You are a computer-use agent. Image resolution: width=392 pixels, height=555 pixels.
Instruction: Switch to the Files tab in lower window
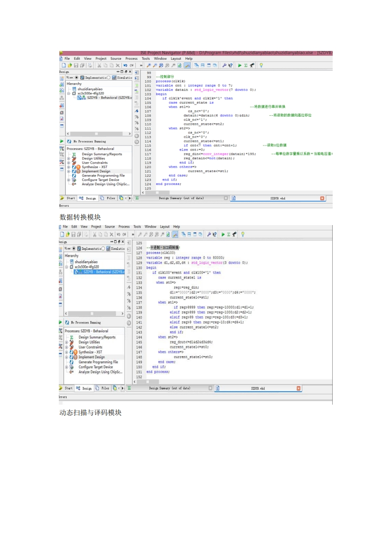(x=105, y=388)
